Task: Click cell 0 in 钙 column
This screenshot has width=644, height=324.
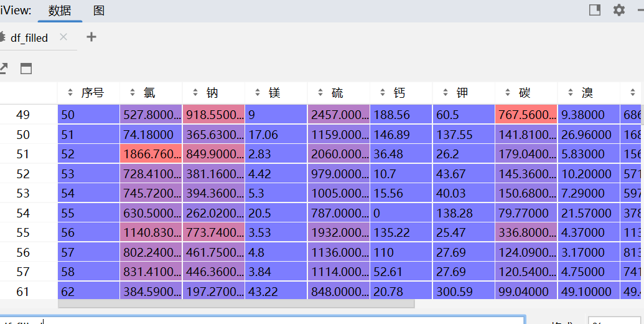Action: (x=401, y=213)
